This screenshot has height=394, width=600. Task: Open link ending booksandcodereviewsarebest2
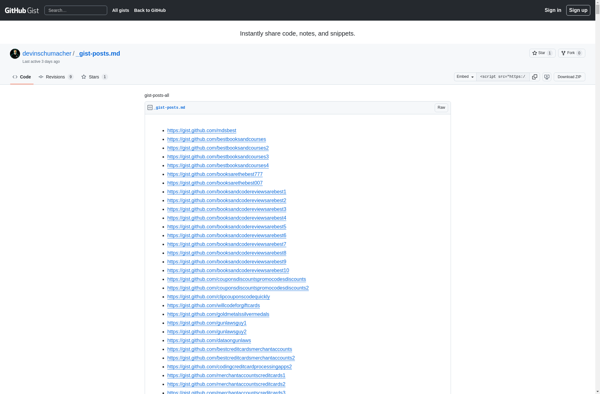coord(227,200)
